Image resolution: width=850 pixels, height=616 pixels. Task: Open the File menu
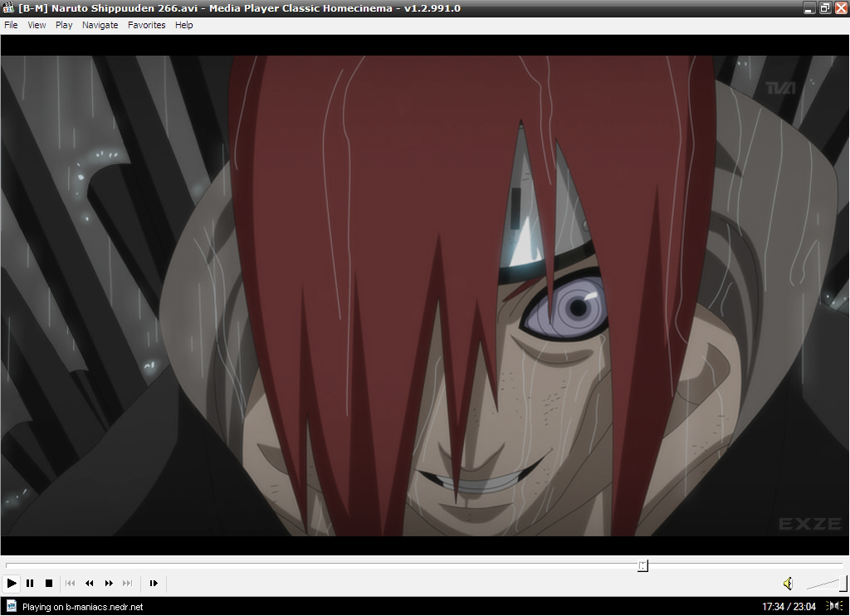tap(11, 25)
